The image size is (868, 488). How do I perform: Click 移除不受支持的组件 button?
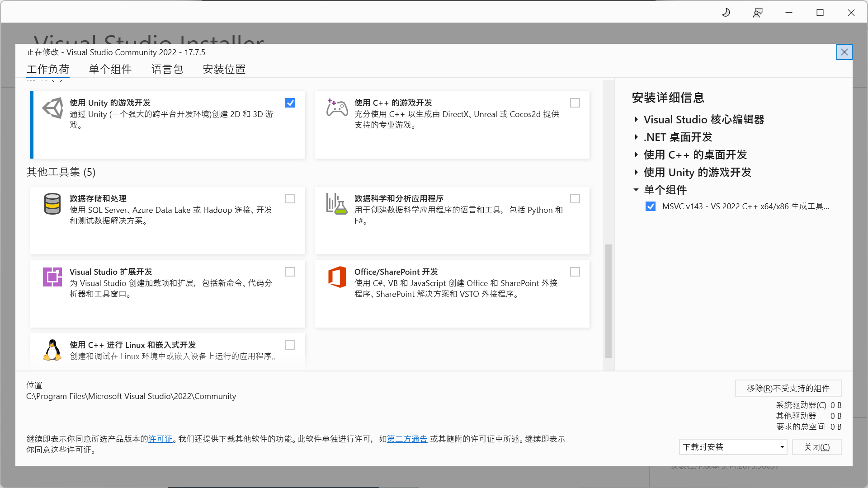point(788,388)
